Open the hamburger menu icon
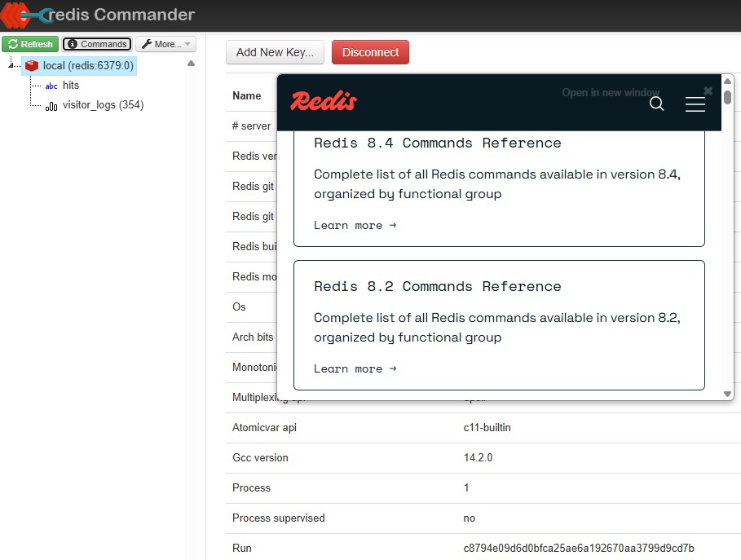This screenshot has width=741, height=560. [x=695, y=104]
